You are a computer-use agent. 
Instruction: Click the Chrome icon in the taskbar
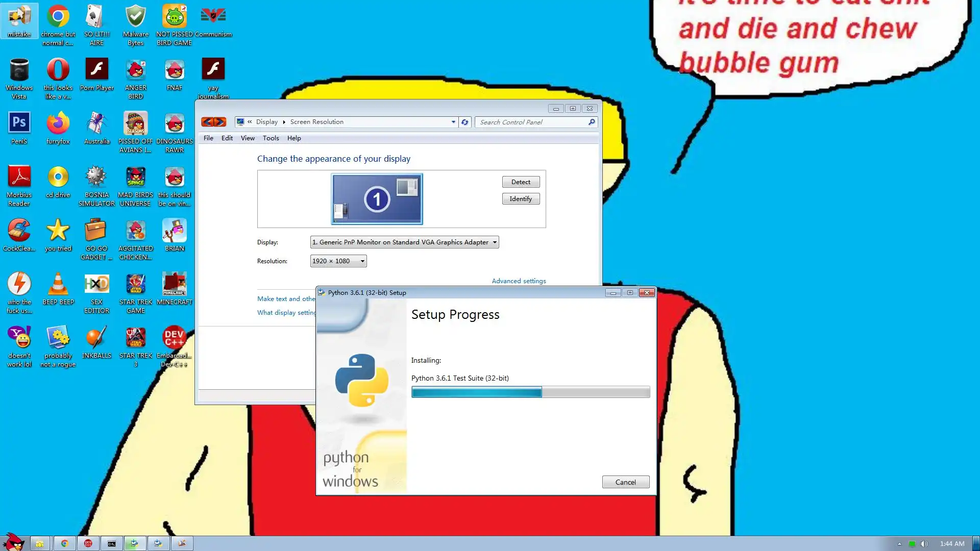pos(64,543)
